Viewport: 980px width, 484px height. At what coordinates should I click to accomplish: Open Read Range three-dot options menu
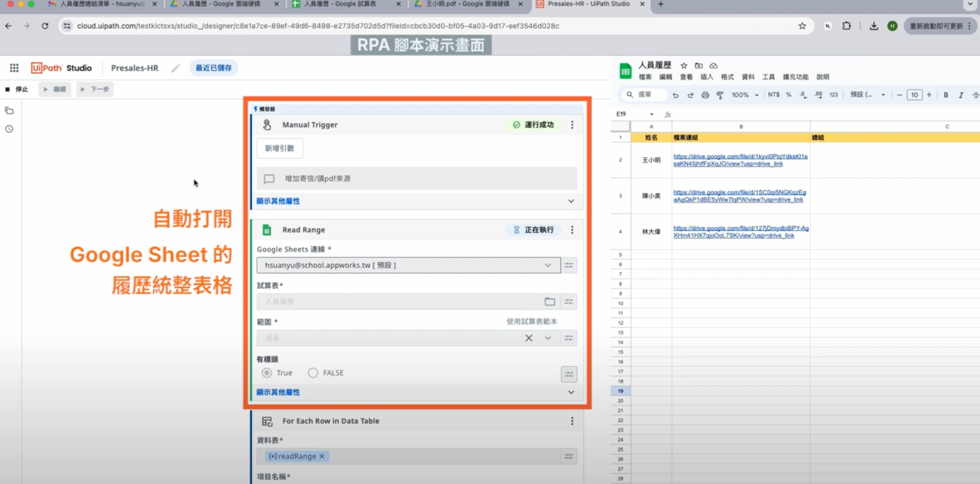[x=572, y=230]
